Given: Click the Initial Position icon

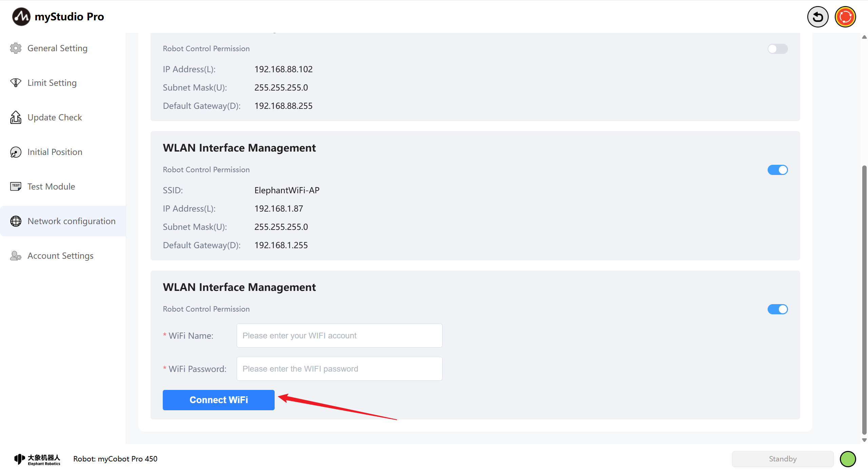Looking at the screenshot, I should click(x=16, y=152).
